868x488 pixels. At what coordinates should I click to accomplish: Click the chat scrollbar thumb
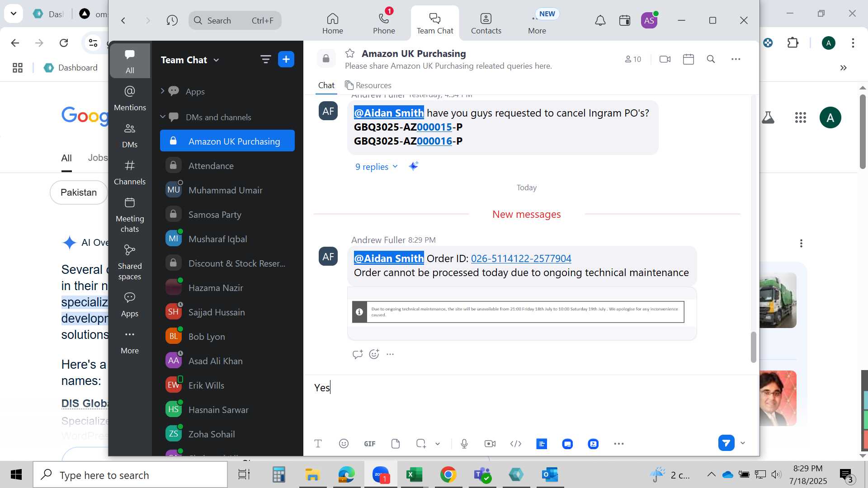coord(753,347)
